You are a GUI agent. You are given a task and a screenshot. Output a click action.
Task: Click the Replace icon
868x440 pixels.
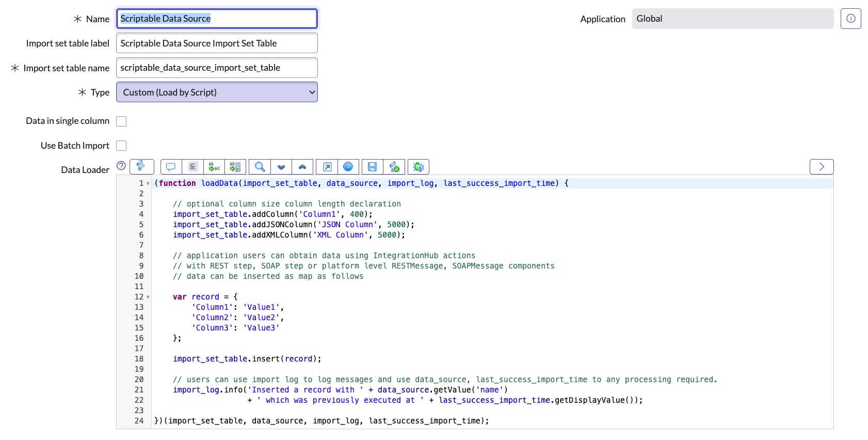(x=214, y=167)
